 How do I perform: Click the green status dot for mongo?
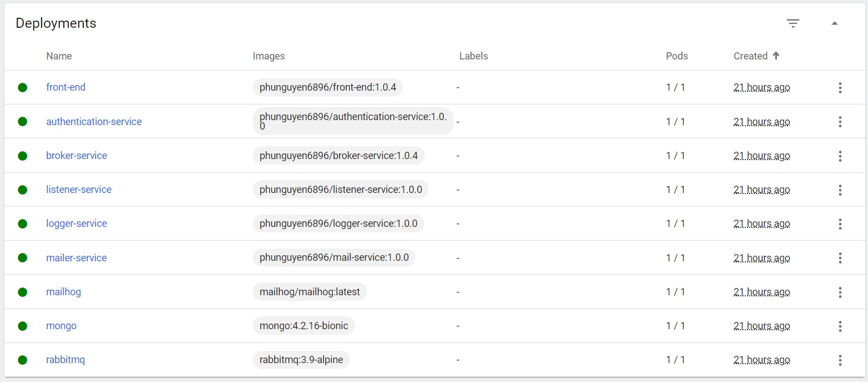(22, 326)
